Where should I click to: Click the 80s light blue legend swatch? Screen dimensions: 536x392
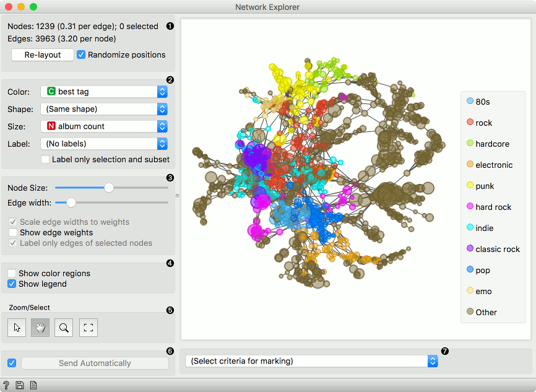click(x=470, y=101)
